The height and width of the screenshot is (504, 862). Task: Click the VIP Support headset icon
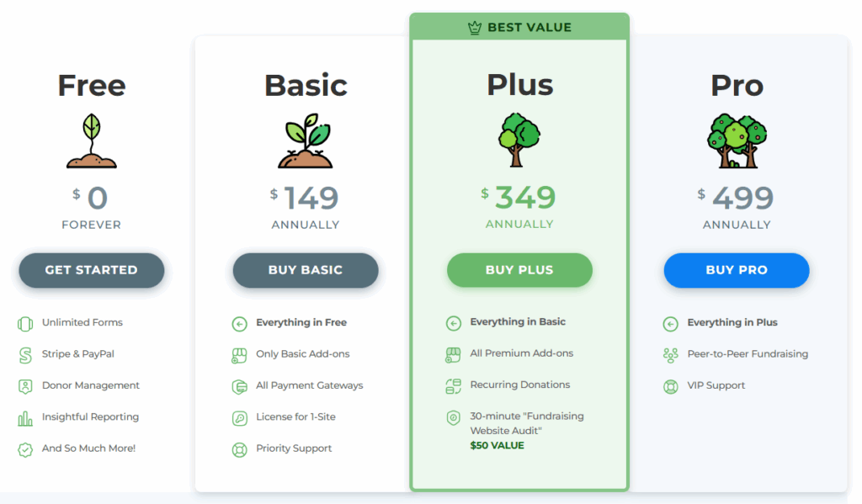coord(671,385)
